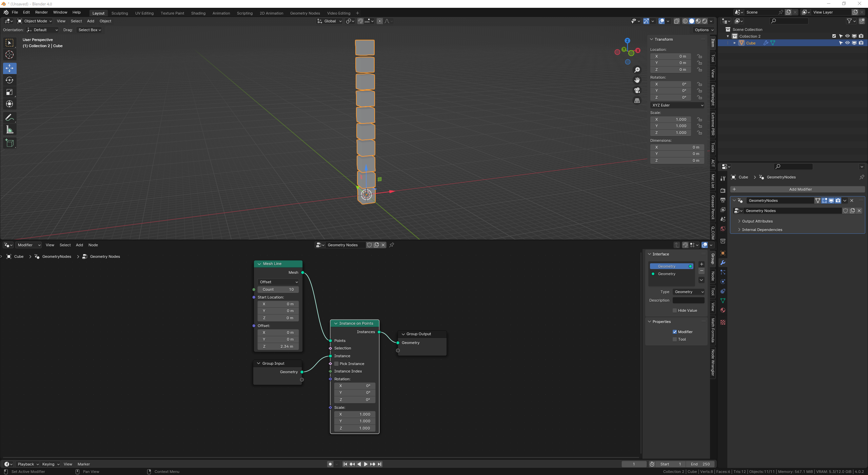Select the Transform tool
Image resolution: width=868 pixels, height=475 pixels.
click(x=9, y=104)
